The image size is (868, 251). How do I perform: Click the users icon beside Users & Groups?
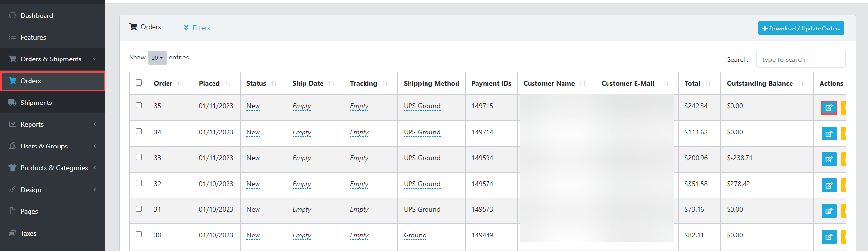(x=13, y=146)
